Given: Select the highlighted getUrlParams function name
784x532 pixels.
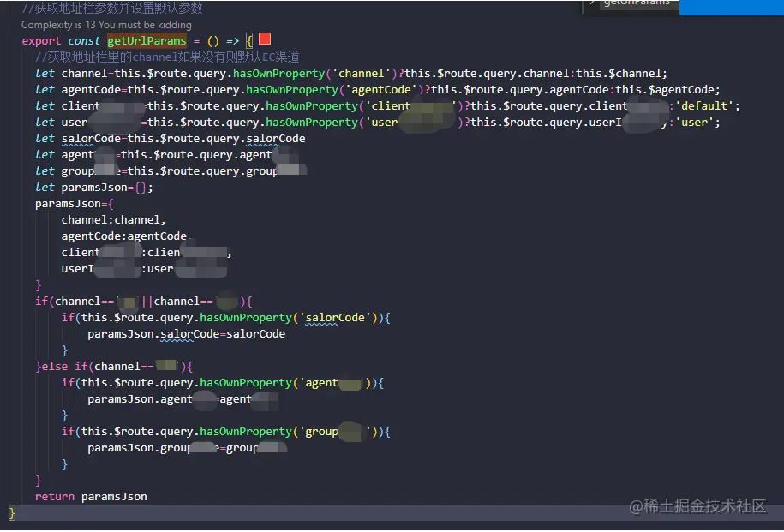Looking at the screenshot, I should pyautogui.click(x=147, y=40).
